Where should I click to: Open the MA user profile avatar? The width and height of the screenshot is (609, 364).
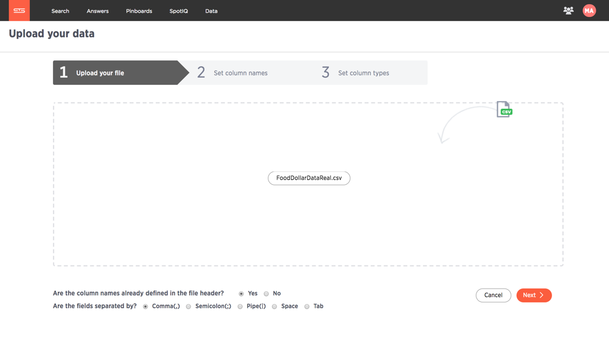(589, 10)
